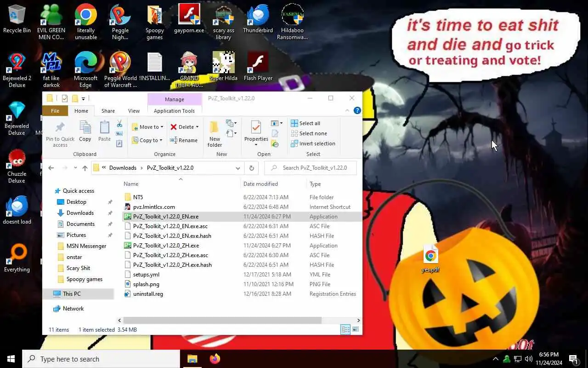Image resolution: width=588 pixels, height=368 pixels.
Task: Open the Thunderbird desktop shortcut
Action: tap(258, 19)
